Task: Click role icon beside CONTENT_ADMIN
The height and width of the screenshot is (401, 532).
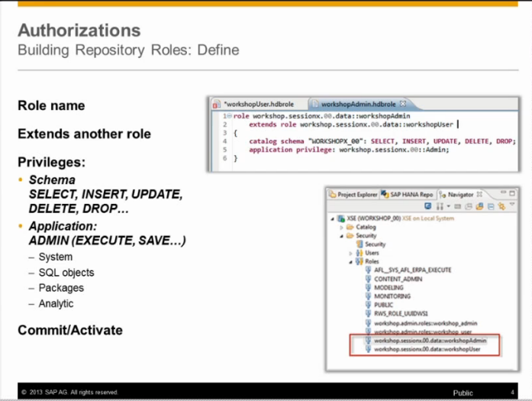Action: pyautogui.click(x=368, y=279)
